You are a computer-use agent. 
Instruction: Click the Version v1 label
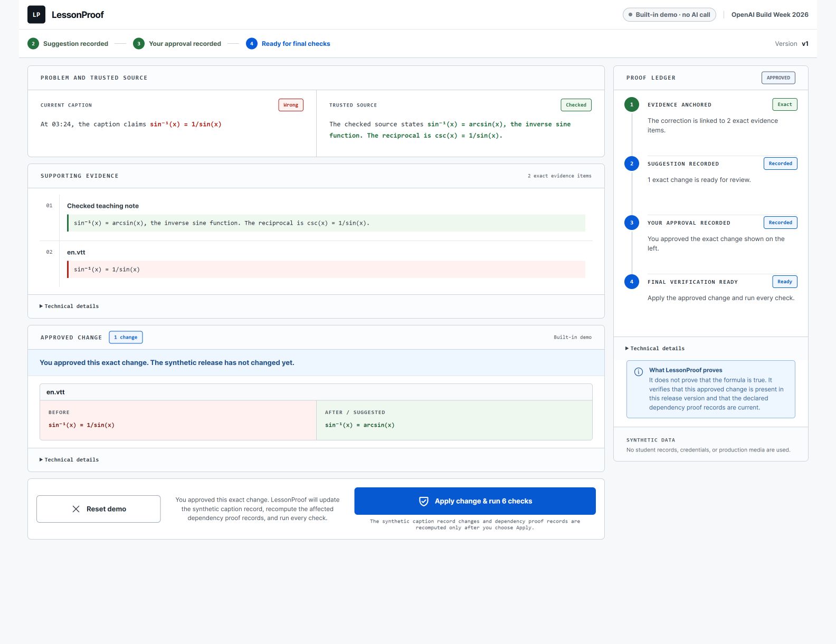click(792, 44)
